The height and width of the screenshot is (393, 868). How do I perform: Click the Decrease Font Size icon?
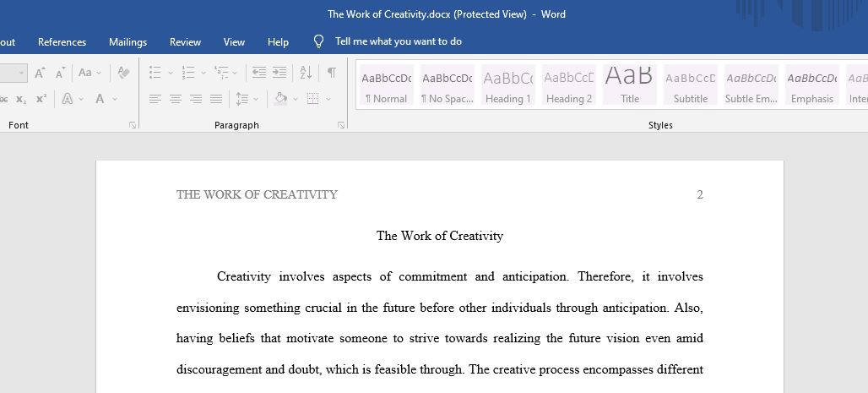pos(60,73)
